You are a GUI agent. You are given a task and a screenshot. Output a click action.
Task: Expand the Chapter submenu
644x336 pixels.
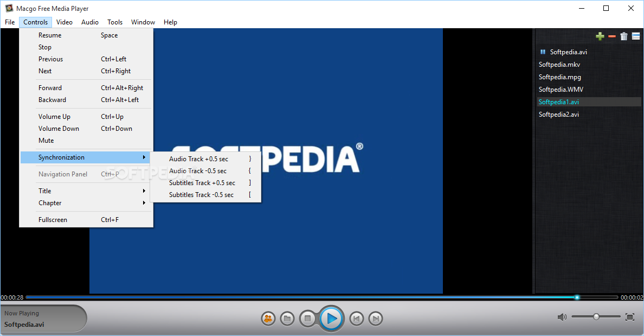(x=86, y=203)
